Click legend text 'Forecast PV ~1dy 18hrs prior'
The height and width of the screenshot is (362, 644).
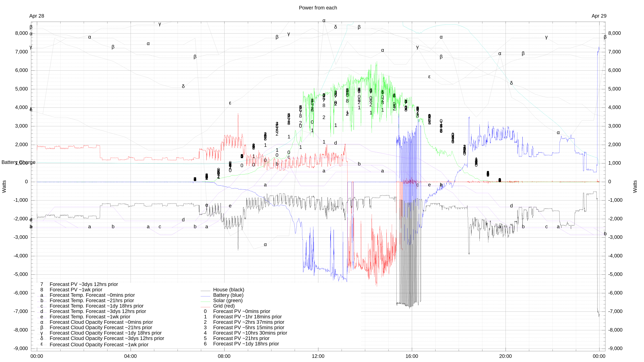click(x=246, y=344)
